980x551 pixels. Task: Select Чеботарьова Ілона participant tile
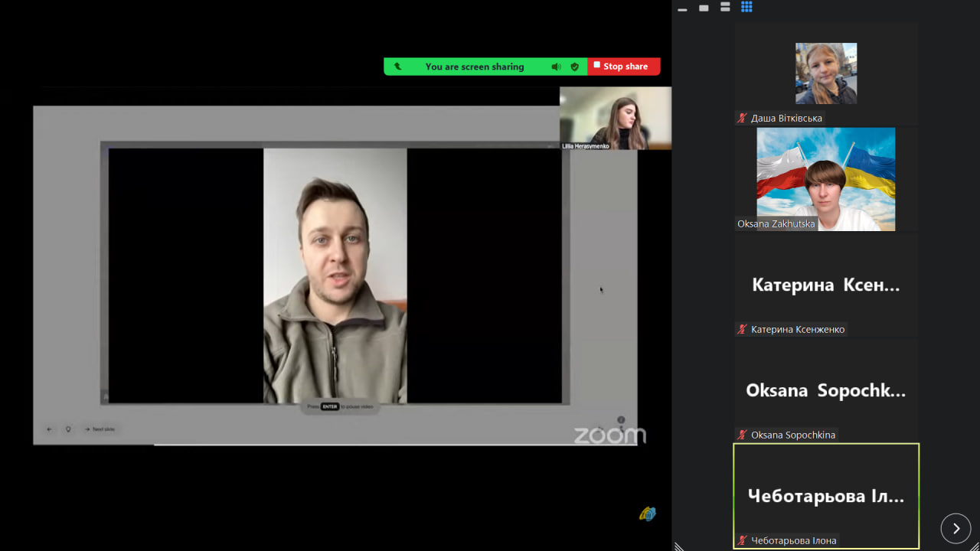(x=826, y=496)
